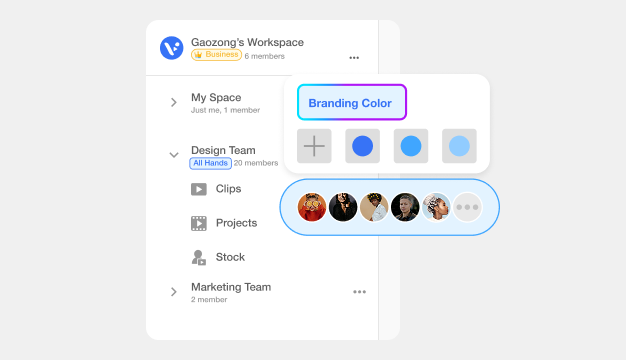
Task: Select the My Space entry
Action: [216, 97]
